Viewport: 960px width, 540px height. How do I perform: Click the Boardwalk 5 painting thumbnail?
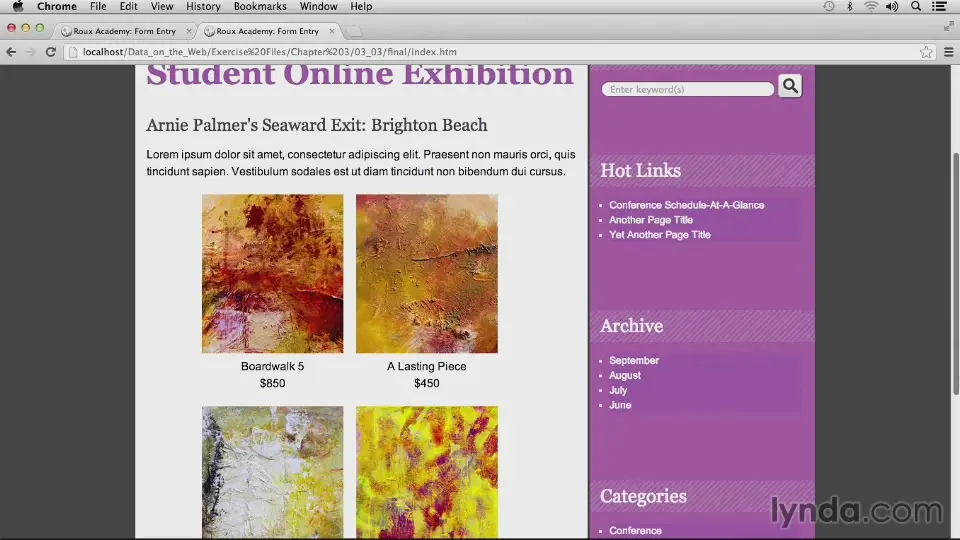click(x=272, y=274)
